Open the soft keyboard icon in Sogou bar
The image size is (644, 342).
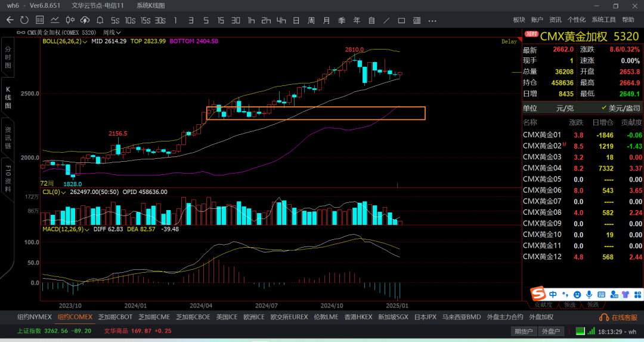(601, 294)
